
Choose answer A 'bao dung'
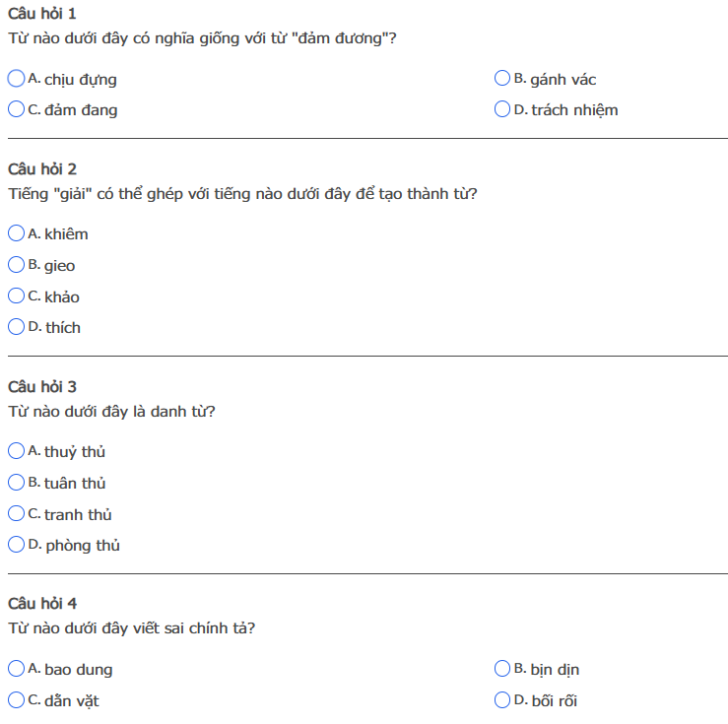pos(17,669)
